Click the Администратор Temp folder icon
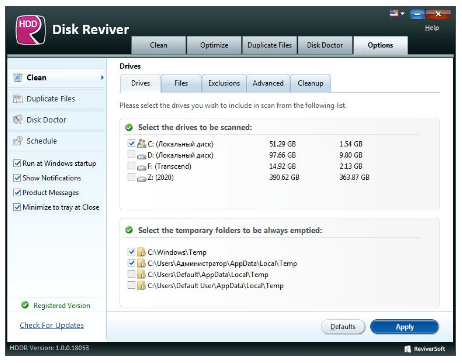This screenshot has width=462, height=363. pyautogui.click(x=141, y=263)
